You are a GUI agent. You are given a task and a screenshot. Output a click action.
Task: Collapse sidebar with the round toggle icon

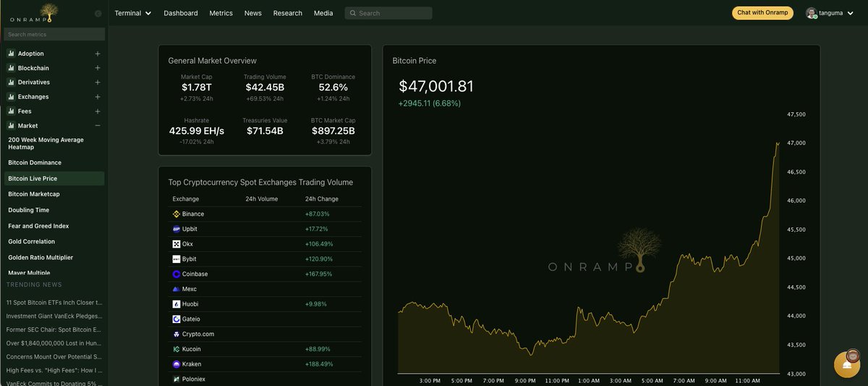pyautogui.click(x=98, y=14)
